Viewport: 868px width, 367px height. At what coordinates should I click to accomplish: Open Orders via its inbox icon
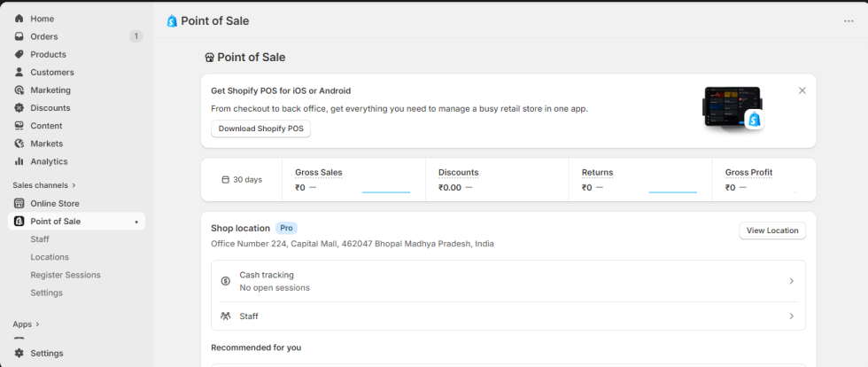[x=19, y=36]
